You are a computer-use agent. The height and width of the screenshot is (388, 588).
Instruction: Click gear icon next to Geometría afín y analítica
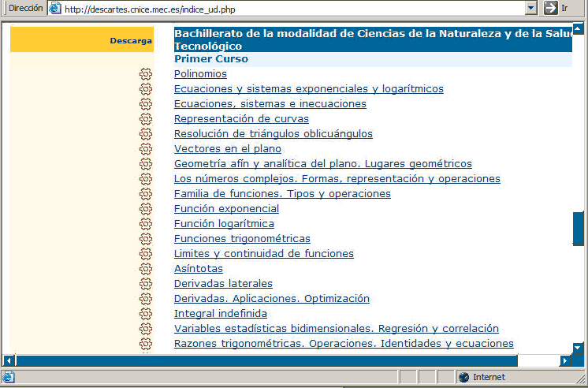coord(146,164)
